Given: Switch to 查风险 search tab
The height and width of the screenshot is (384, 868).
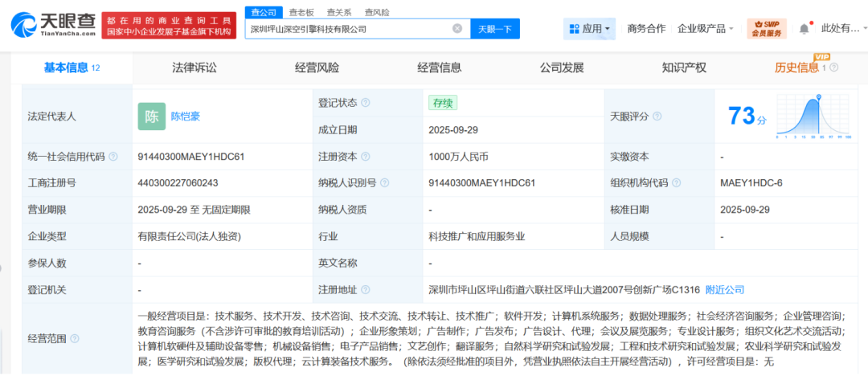Looking at the screenshot, I should [x=376, y=11].
